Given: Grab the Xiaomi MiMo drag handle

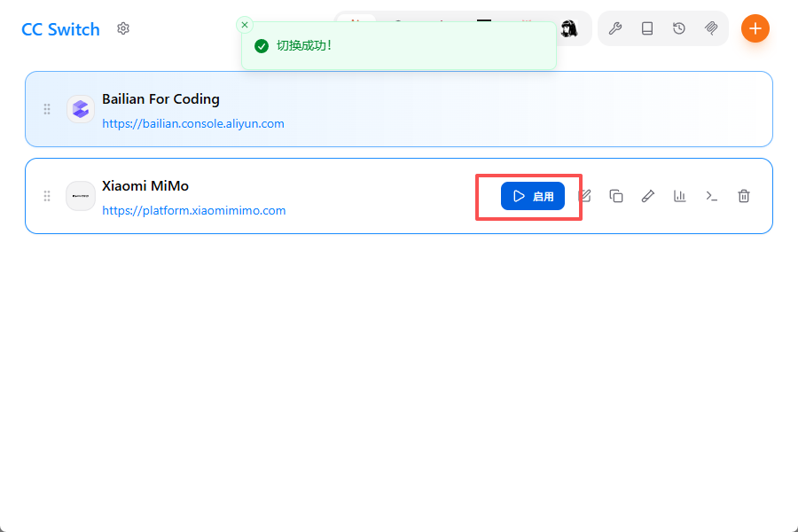Looking at the screenshot, I should 47,196.
